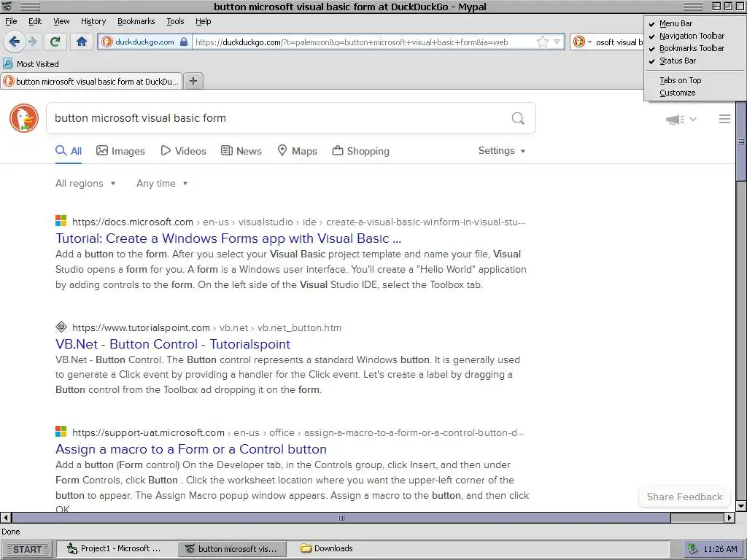Switch to Images results
747x560 pixels.
pos(120,151)
